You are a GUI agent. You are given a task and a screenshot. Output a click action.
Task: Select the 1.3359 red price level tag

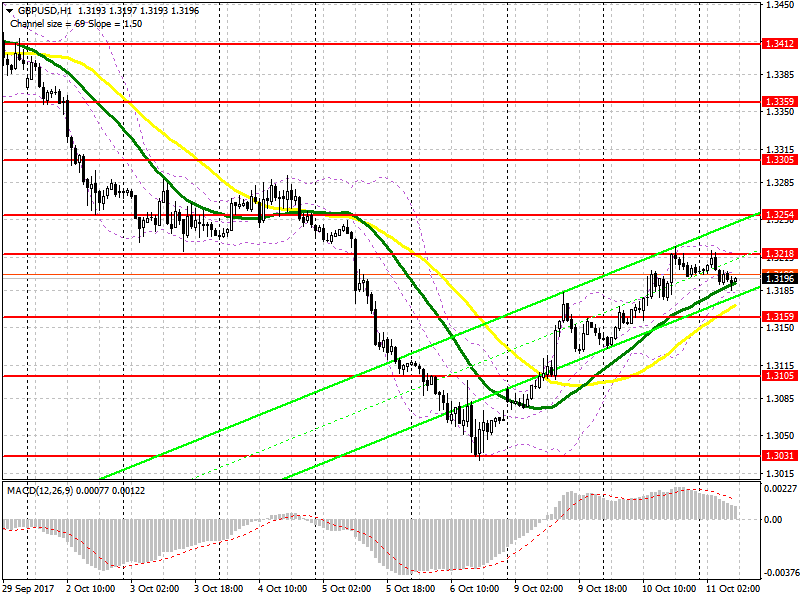pos(779,102)
